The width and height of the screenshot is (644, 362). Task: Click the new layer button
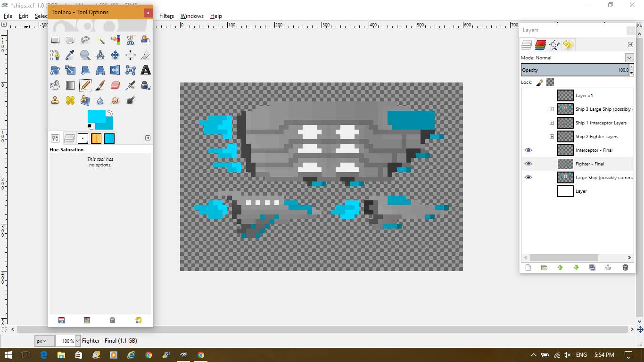pos(528,267)
